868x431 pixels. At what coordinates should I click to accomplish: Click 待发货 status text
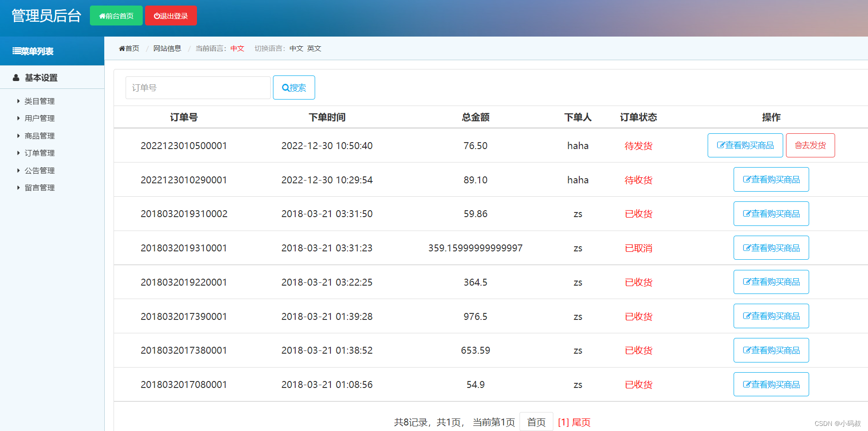[x=639, y=146]
